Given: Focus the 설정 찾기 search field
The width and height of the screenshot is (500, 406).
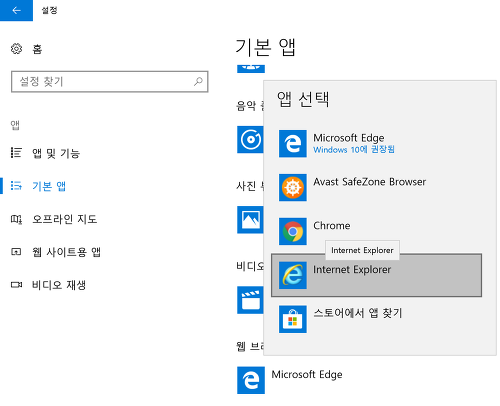Looking at the screenshot, I should pyautogui.click(x=110, y=81).
